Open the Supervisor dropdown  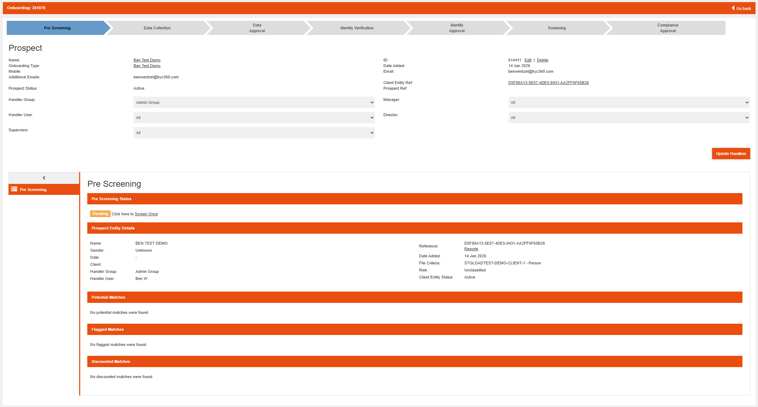pos(254,132)
